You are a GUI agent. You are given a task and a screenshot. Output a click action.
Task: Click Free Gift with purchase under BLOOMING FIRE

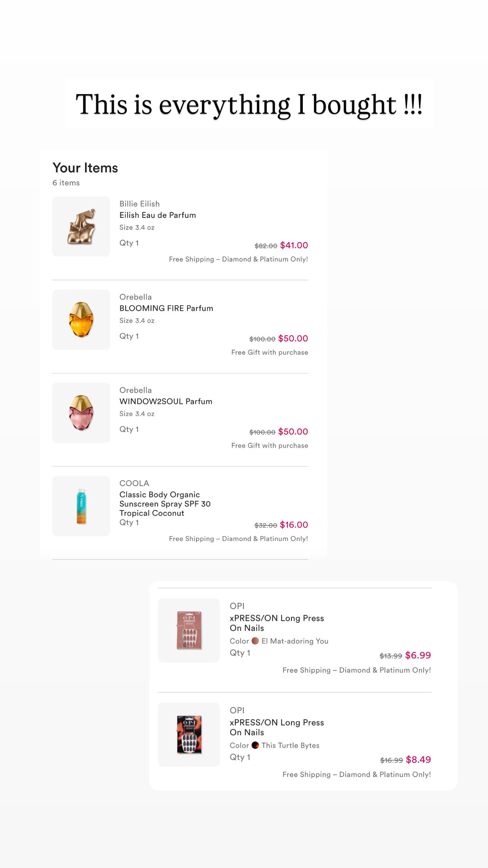tap(270, 353)
